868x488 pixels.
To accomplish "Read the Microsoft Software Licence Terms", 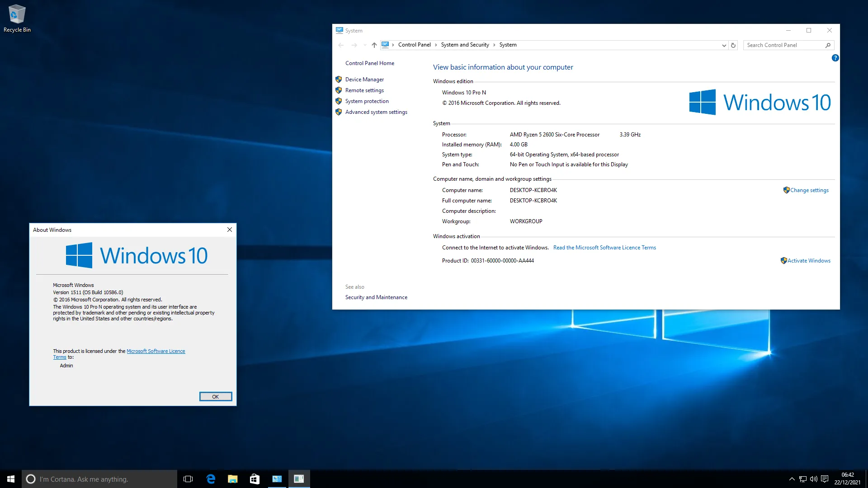I will (604, 248).
